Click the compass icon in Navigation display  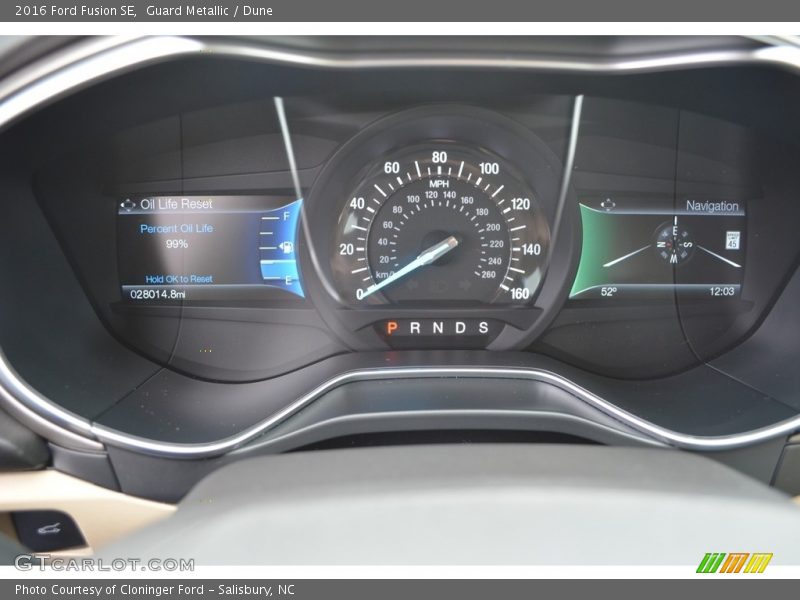673,244
